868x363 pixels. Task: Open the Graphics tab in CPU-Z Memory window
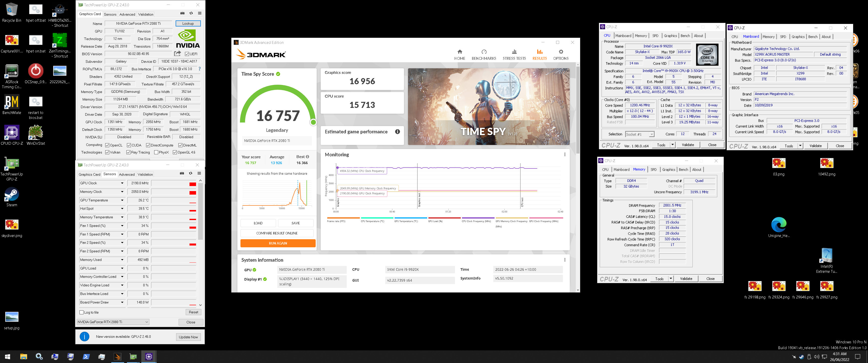pyautogui.click(x=668, y=170)
